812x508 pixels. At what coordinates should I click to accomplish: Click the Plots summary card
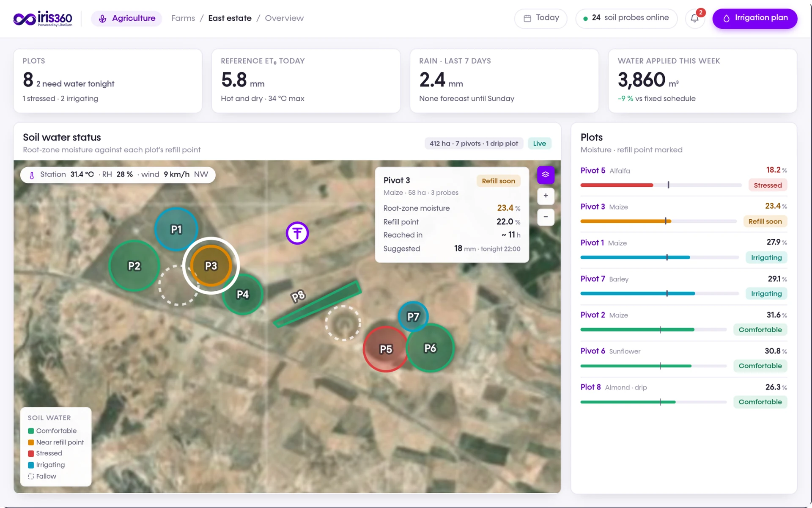(x=108, y=80)
